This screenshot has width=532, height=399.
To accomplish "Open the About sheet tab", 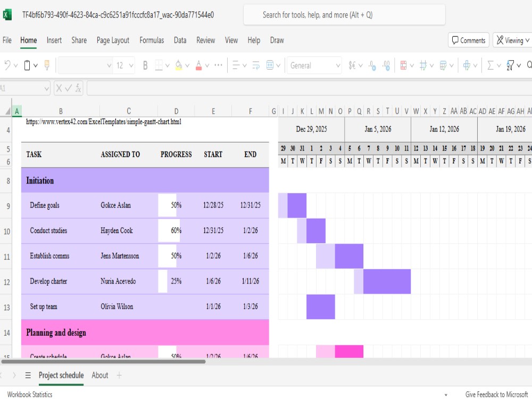I will (100, 375).
